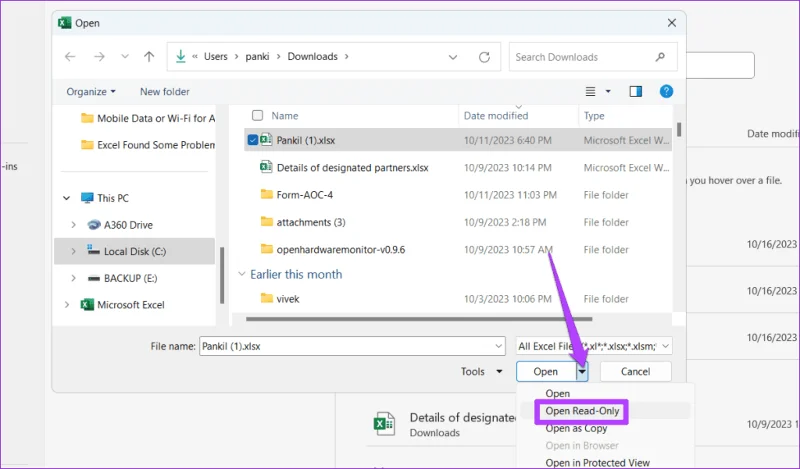Refresh the Downloads folder view
The width and height of the screenshot is (800, 469).
tap(484, 57)
